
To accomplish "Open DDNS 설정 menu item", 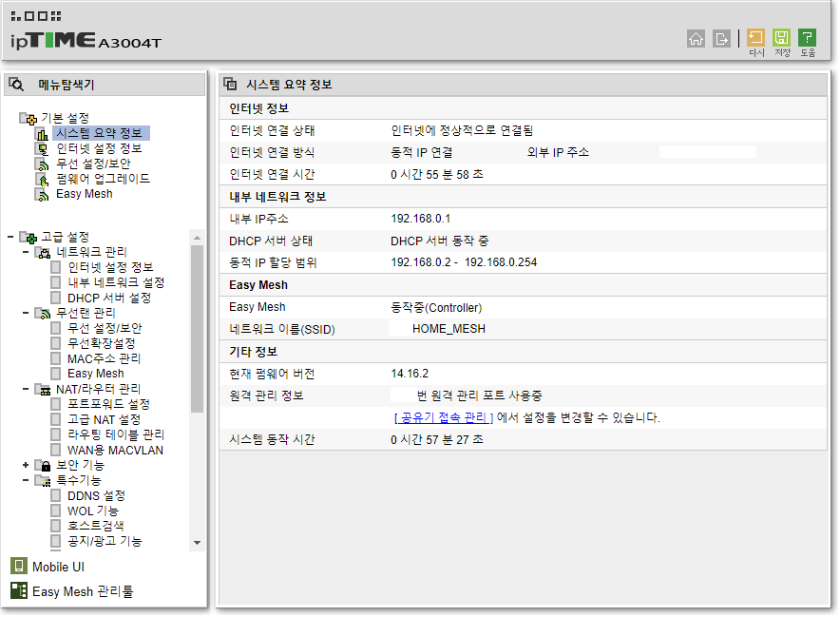I will coord(96,495).
